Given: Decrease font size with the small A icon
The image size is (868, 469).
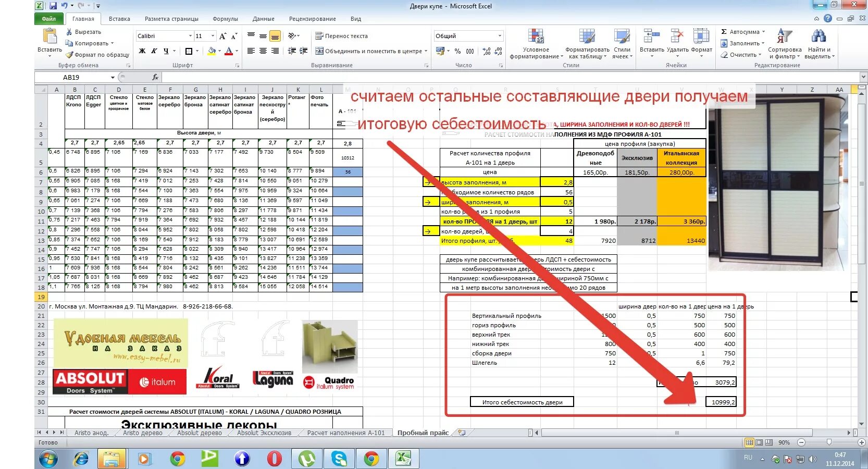Looking at the screenshot, I should pyautogui.click(x=234, y=36).
